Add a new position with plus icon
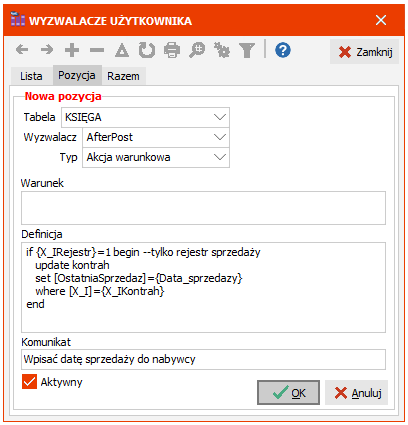 (x=72, y=50)
